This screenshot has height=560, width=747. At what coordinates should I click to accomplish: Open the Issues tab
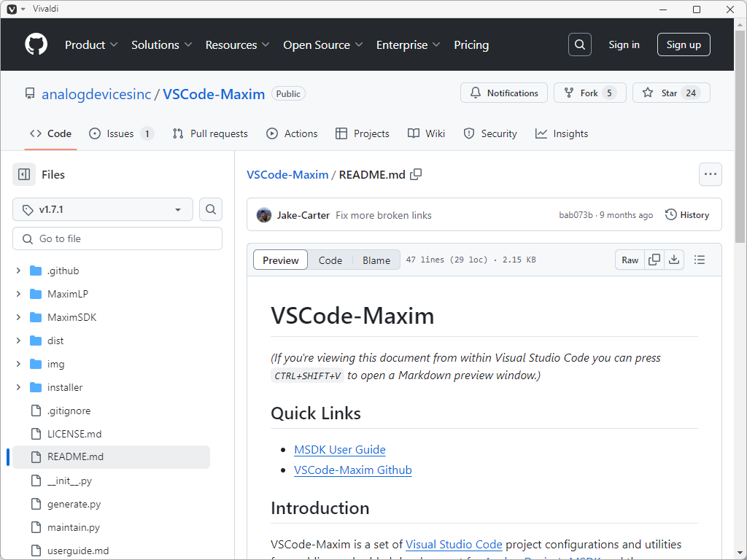click(x=122, y=134)
